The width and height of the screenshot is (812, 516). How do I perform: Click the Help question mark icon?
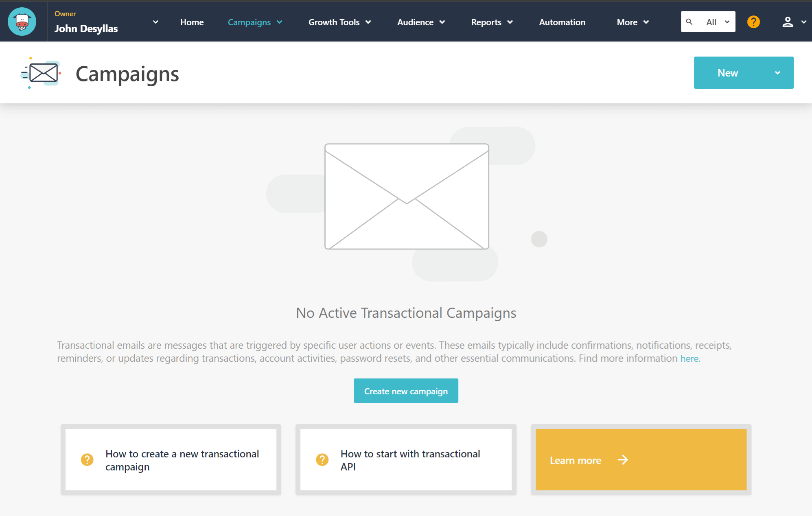click(x=754, y=22)
